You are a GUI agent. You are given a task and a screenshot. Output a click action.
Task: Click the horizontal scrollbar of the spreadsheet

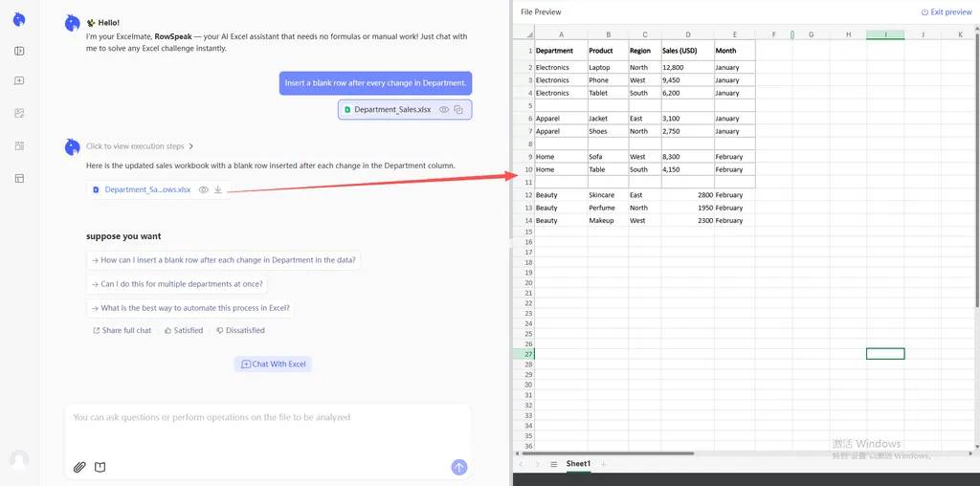tap(612, 453)
